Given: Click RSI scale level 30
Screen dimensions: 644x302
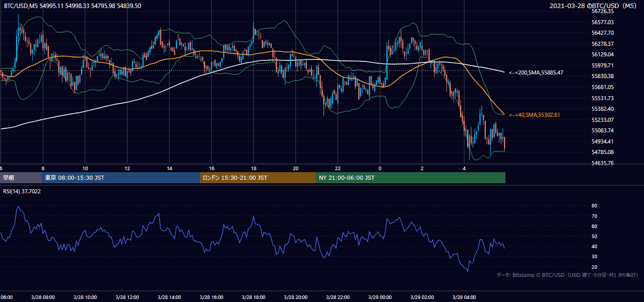Looking at the screenshot, I should click(594, 257).
